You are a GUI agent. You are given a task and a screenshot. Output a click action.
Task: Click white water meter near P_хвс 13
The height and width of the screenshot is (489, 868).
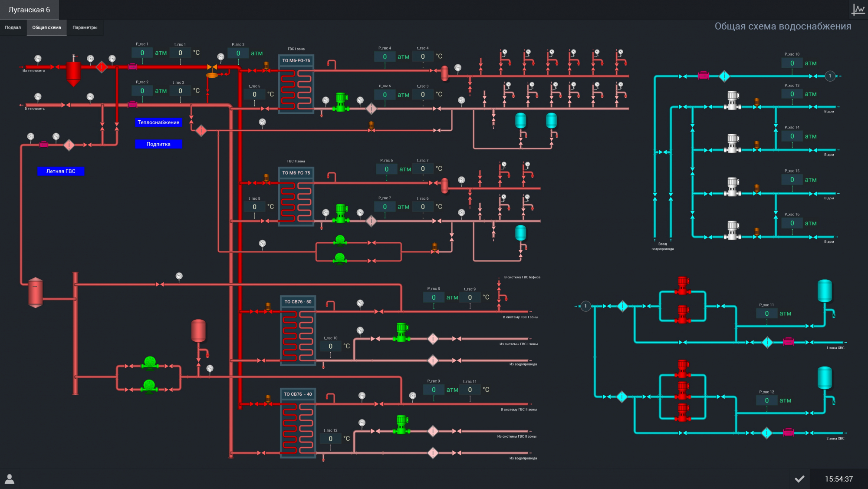click(x=733, y=100)
